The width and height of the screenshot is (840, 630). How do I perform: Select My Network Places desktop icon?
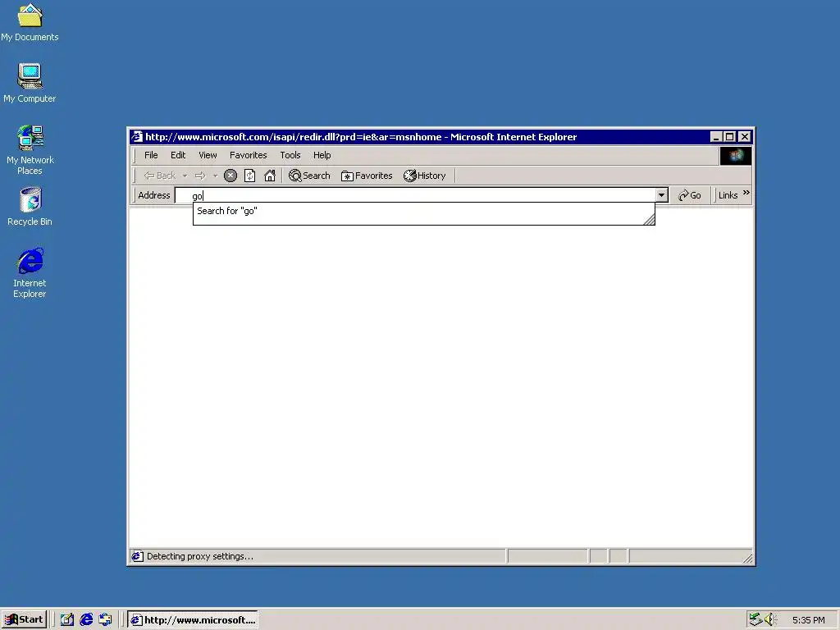[x=30, y=149]
